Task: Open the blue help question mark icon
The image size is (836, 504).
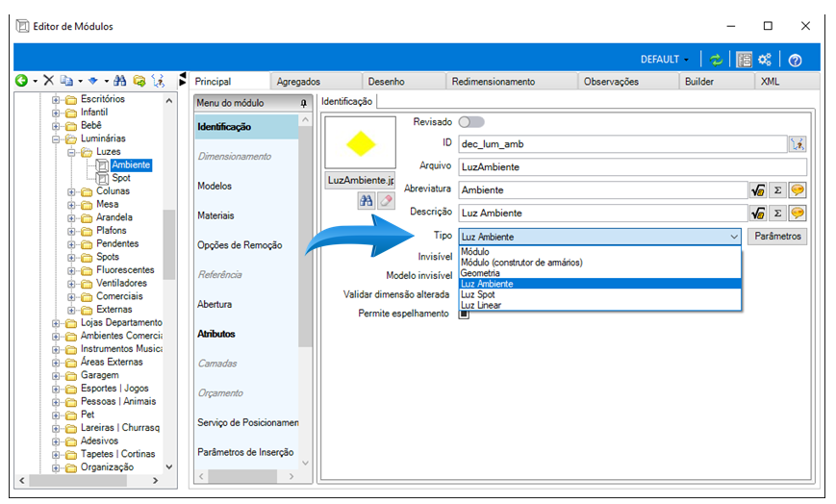Action: 795,61
